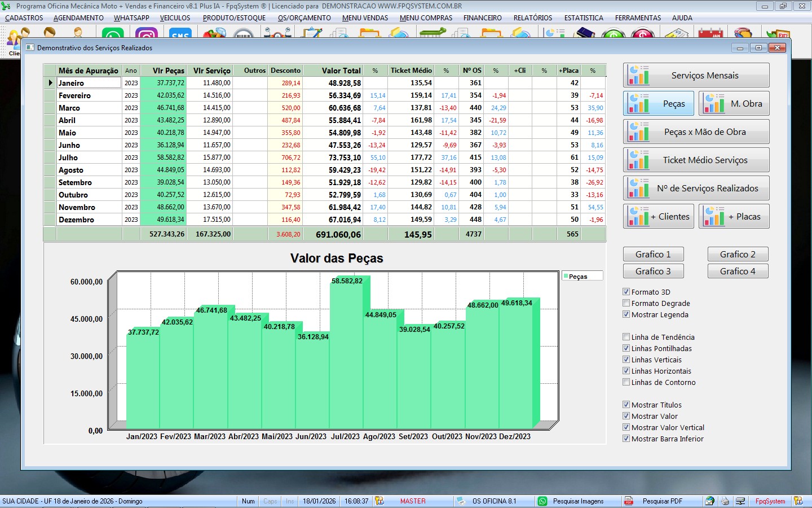The image size is (812, 508).
Task: Click the Instagram icon in the toolbar
Action: (147, 35)
